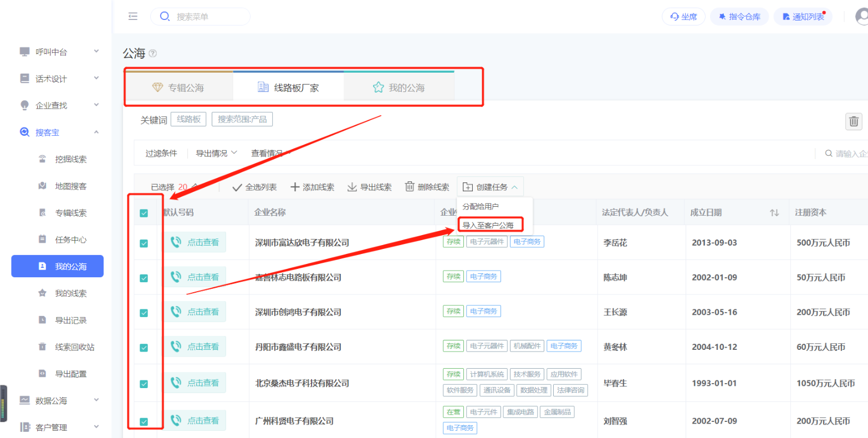Screen dimensions: 868x438
Task: Click the 坐席 headset button
Action: point(683,17)
